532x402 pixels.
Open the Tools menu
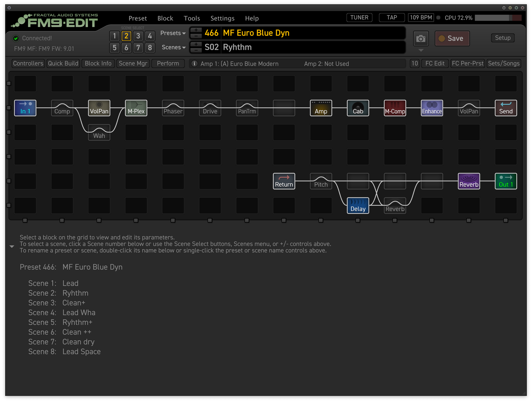[192, 18]
